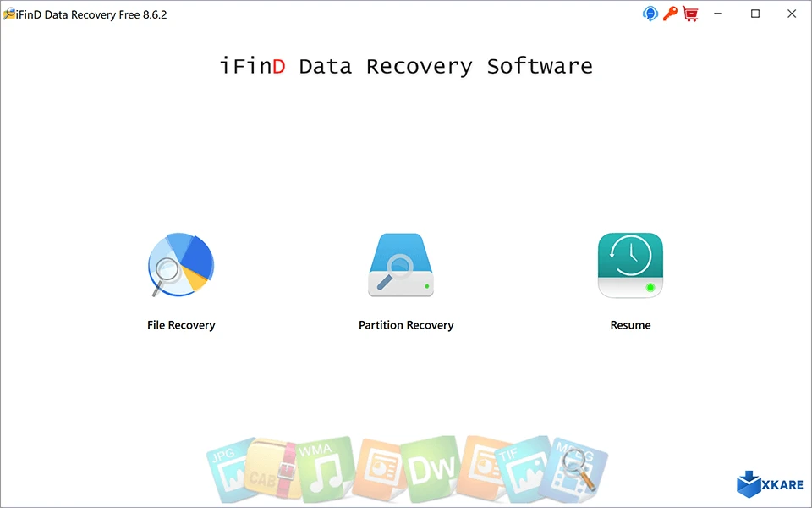
Task: Maximize the iFinD Data Recovery window
Action: point(755,14)
